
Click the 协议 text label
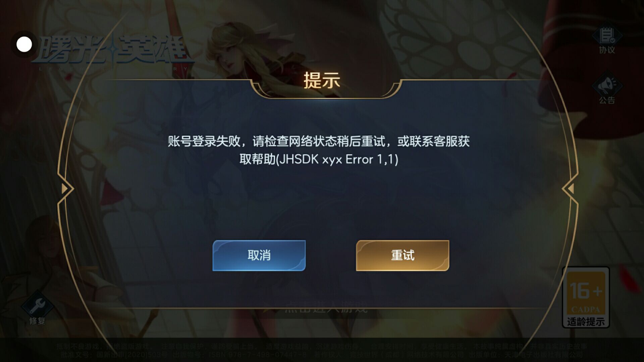click(607, 50)
